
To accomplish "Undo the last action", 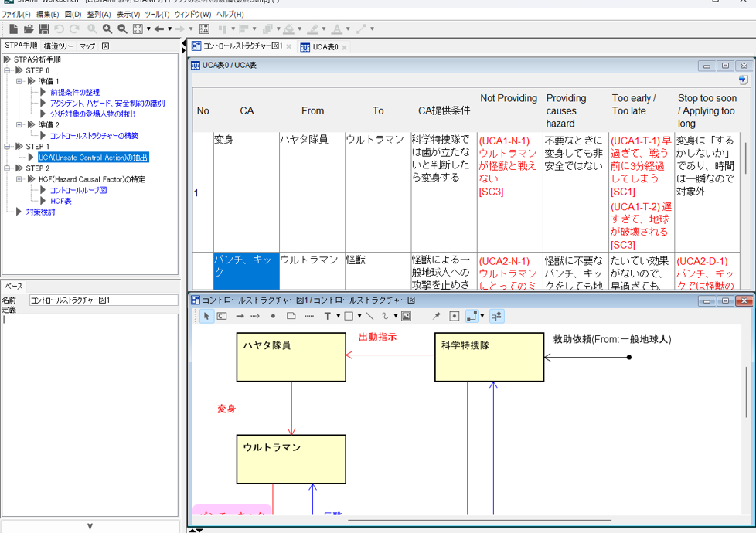I will pyautogui.click(x=59, y=29).
